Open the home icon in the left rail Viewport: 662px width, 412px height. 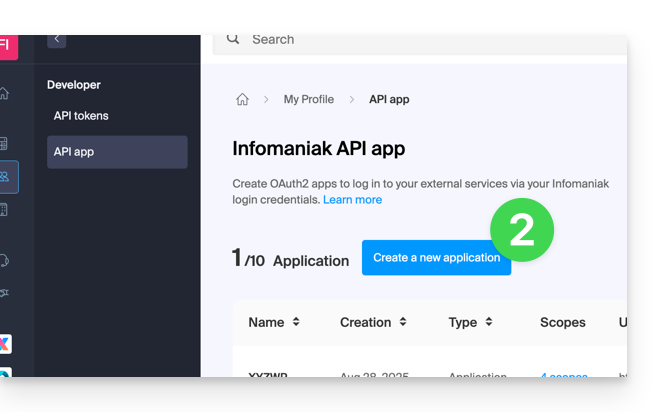pos(4,93)
